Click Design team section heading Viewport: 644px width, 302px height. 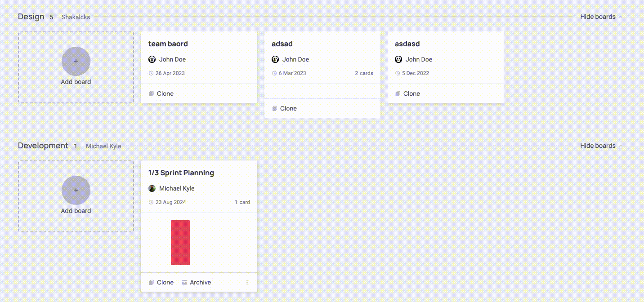click(x=31, y=17)
